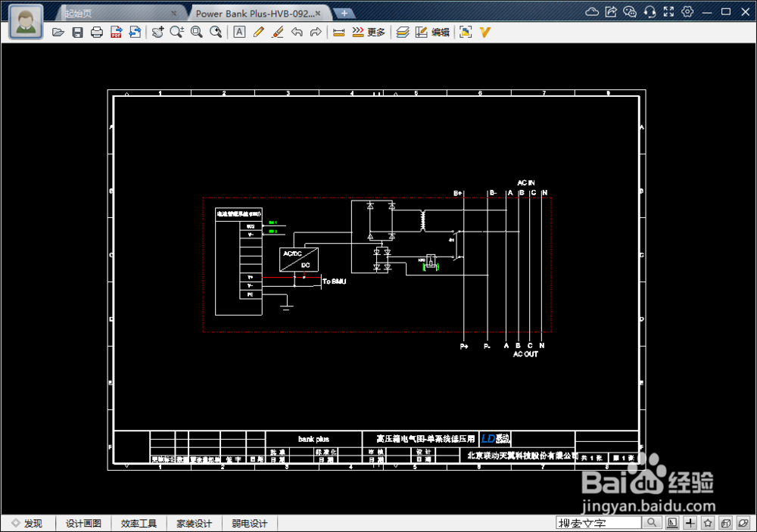Print the current drawing
The image size is (757, 532).
tap(97, 33)
